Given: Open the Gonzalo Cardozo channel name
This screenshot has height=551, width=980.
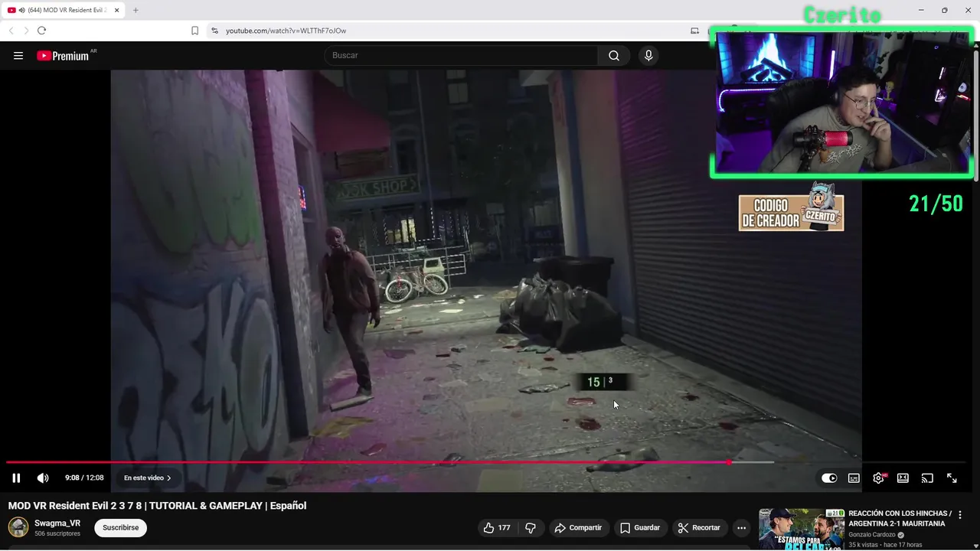Looking at the screenshot, I should [872, 535].
